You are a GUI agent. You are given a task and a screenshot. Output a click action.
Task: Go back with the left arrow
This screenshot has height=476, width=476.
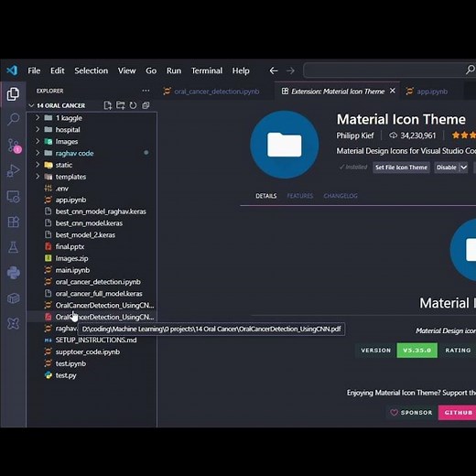(x=274, y=70)
